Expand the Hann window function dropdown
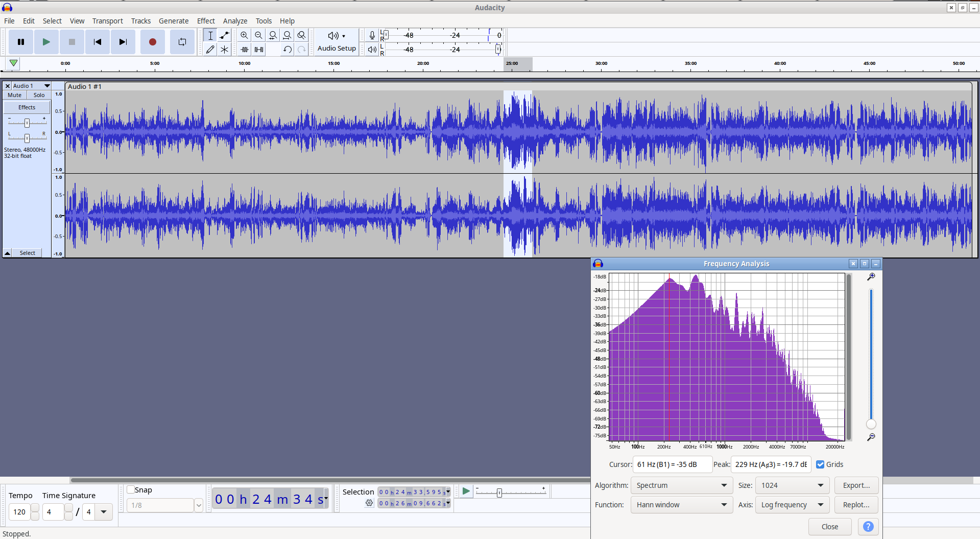Viewport: 980px width, 539px height. coord(681,505)
